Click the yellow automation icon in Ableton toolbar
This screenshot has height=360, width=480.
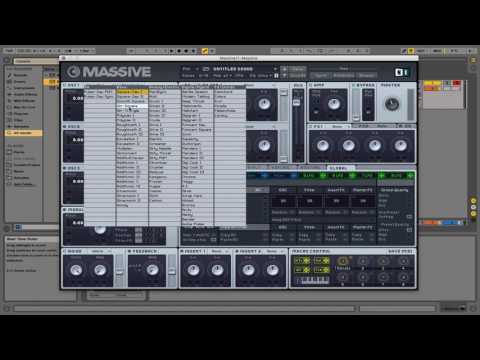[x=205, y=51]
